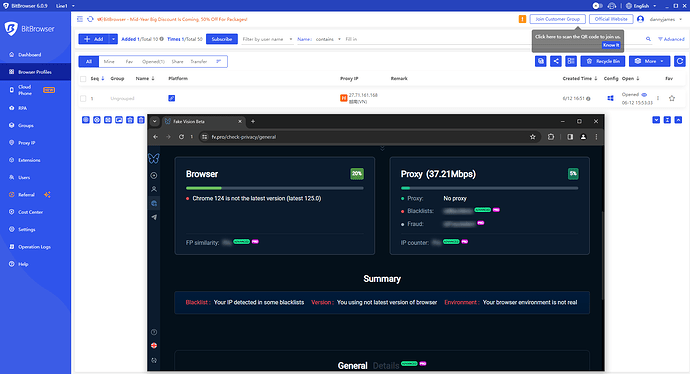The width and height of the screenshot is (690, 374).
Task: Mark profile 1 as favorite with the star
Action: [672, 99]
